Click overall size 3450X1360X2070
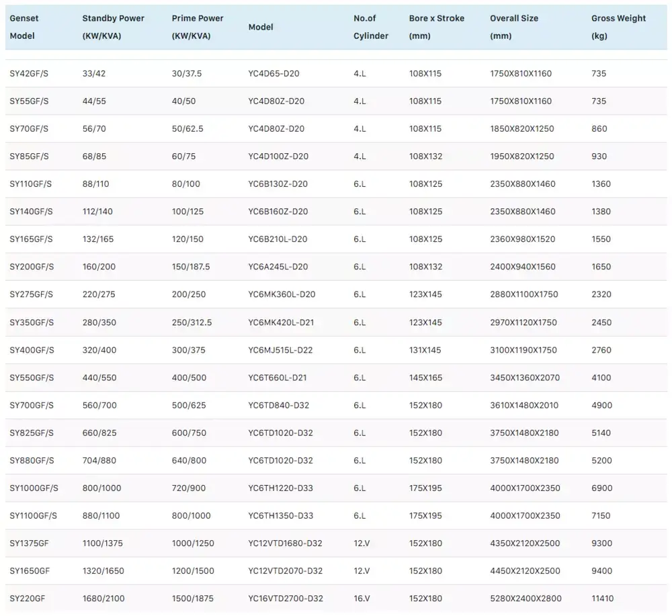The width and height of the screenshot is (672, 616). pyautogui.click(x=525, y=378)
